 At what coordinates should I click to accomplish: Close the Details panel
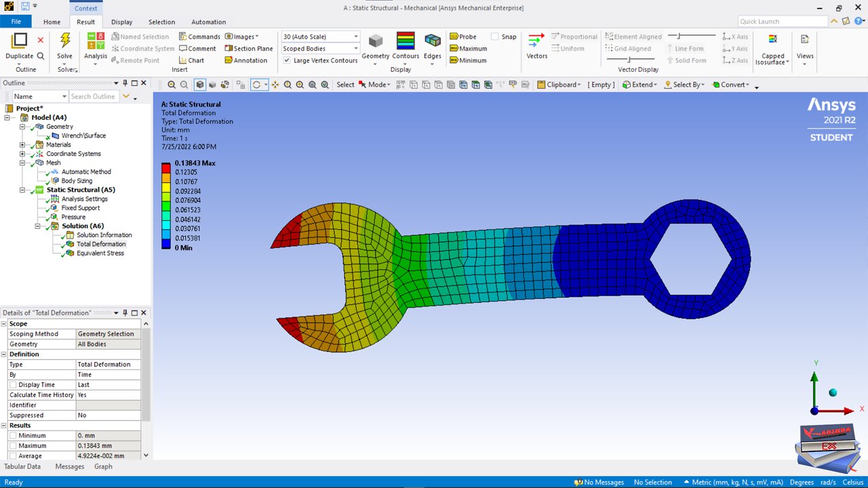click(x=143, y=312)
